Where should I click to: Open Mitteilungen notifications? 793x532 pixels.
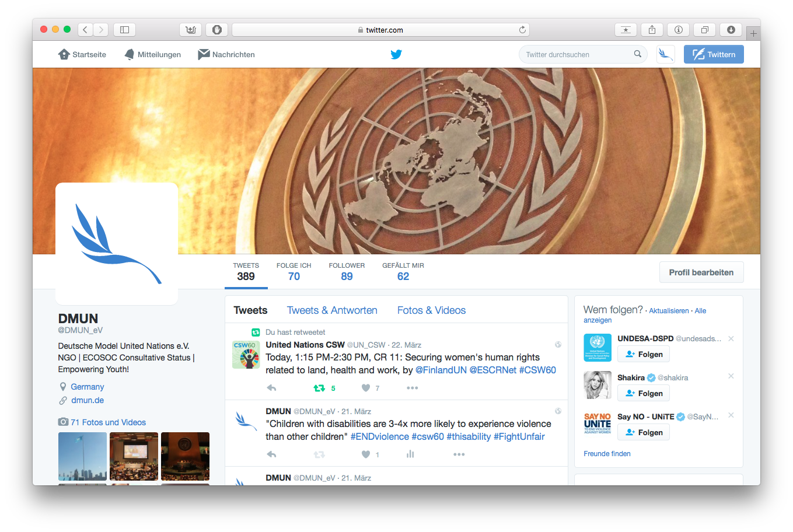[x=153, y=54]
